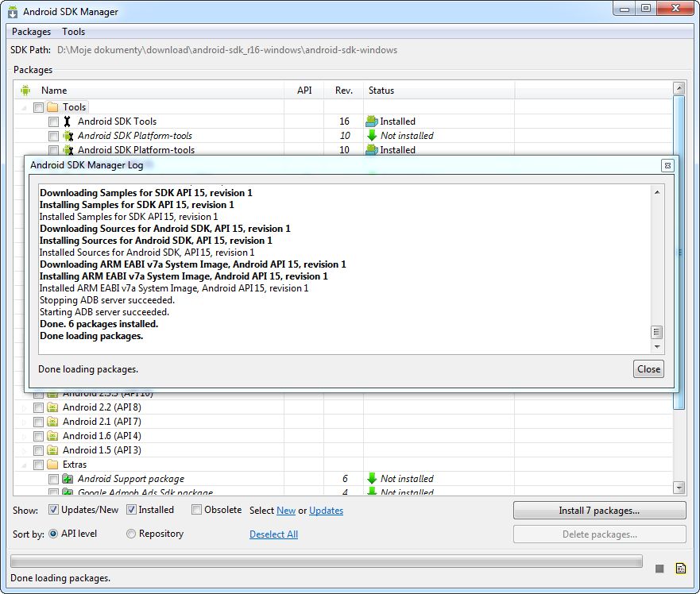Click Android 2.2 (API 8) package icon
Image resolution: width=700 pixels, height=594 pixels.
click(x=52, y=407)
